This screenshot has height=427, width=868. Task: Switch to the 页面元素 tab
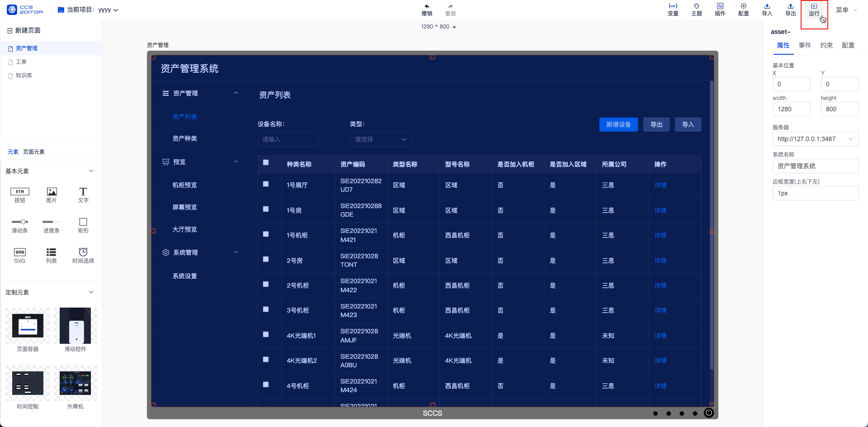click(x=34, y=152)
